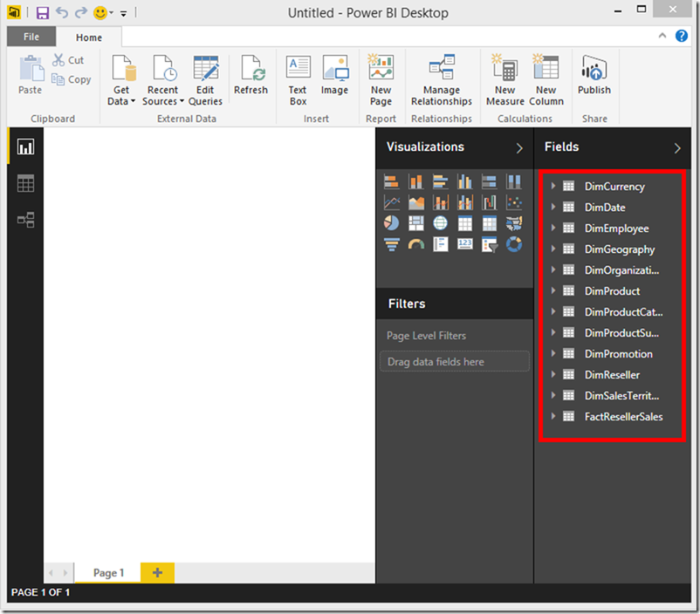Viewport: 700px width, 614px height.
Task: Insert a Text Box
Action: point(298,80)
